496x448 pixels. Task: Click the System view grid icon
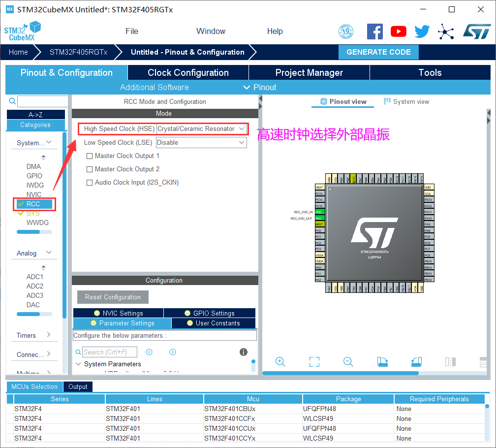point(387,101)
